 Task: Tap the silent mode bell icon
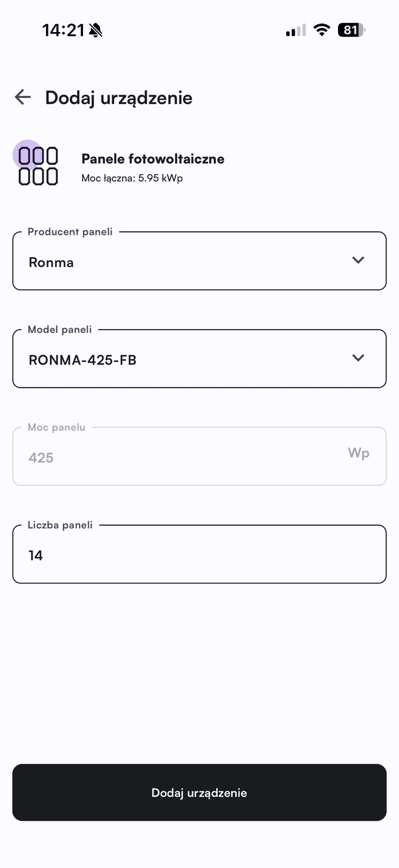pos(95,30)
